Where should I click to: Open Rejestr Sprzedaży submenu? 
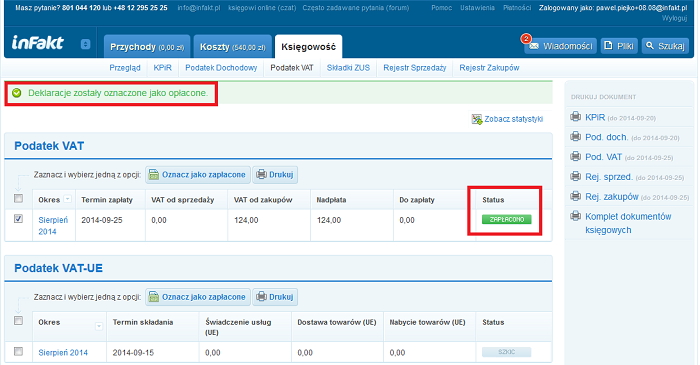click(x=415, y=68)
